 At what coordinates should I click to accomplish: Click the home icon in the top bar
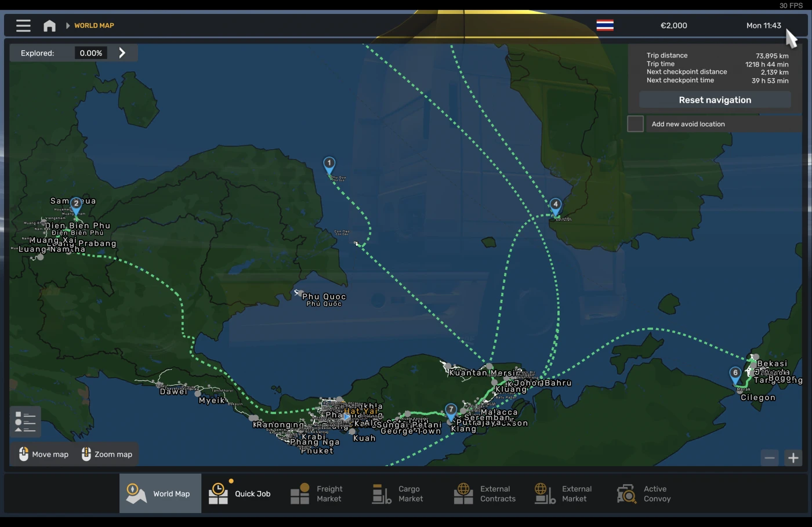49,26
